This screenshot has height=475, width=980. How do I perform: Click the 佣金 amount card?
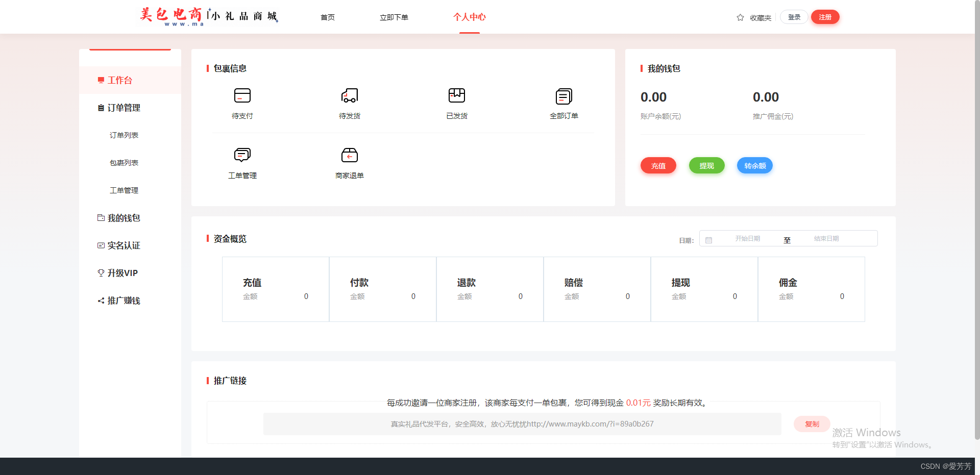pos(812,289)
